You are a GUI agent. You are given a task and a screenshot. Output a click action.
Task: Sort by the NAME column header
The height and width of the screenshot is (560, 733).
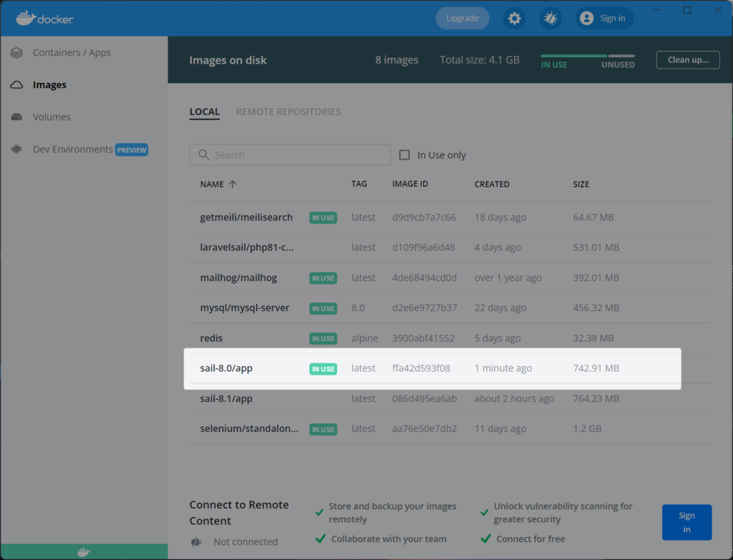point(212,184)
